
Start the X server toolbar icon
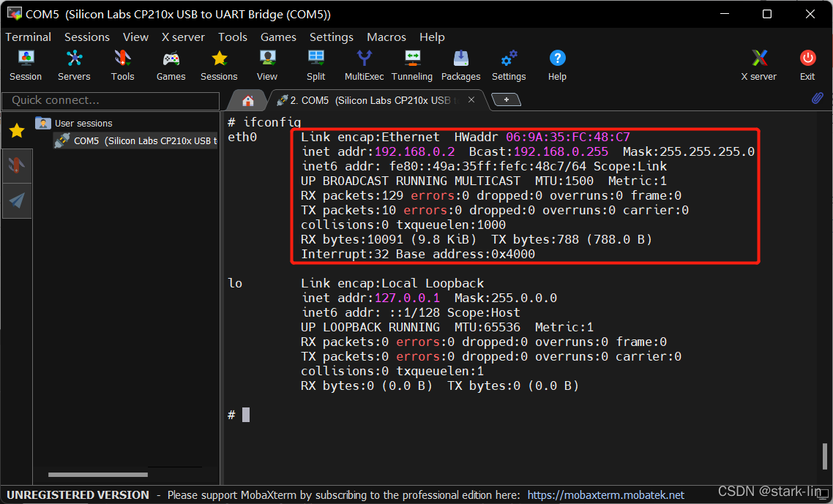759,65
